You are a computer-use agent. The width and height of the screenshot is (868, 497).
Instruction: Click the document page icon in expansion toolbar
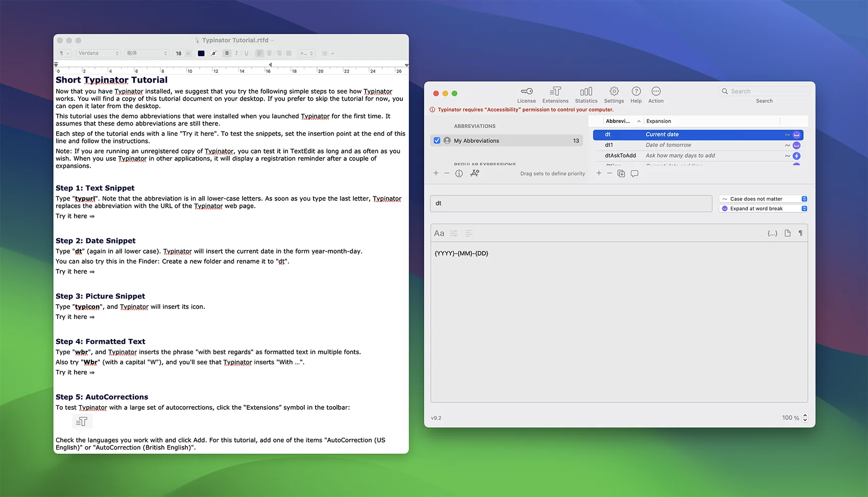[787, 233]
